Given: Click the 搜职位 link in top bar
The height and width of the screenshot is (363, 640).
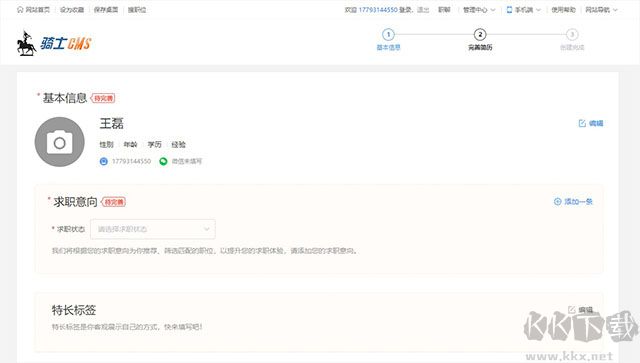Looking at the screenshot, I should pyautogui.click(x=137, y=10).
